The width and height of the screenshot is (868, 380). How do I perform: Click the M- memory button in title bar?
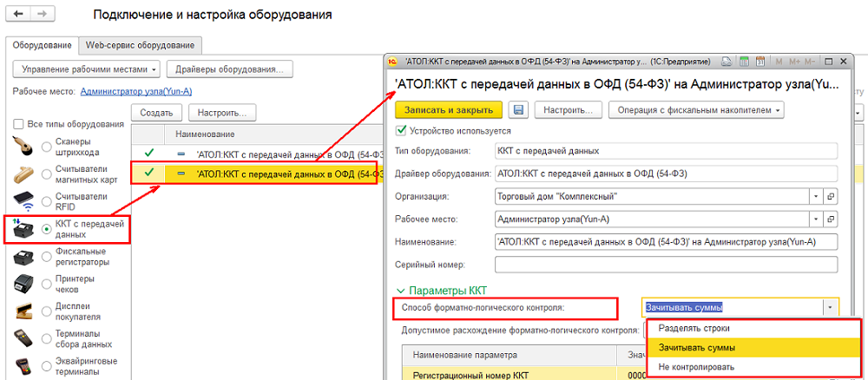pyautogui.click(x=811, y=62)
